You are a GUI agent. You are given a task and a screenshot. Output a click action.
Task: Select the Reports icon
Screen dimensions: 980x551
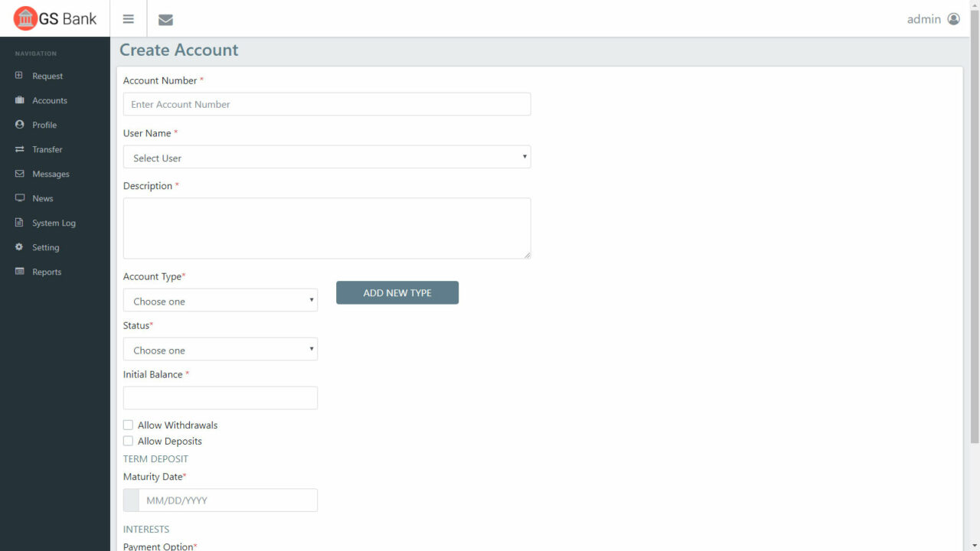[18, 272]
